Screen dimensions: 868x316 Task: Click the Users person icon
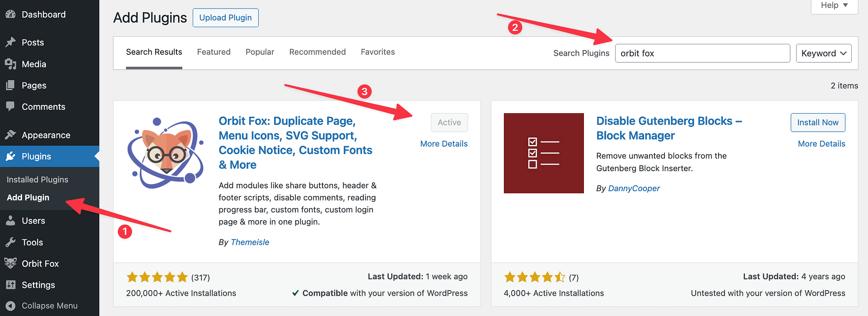pos(10,220)
